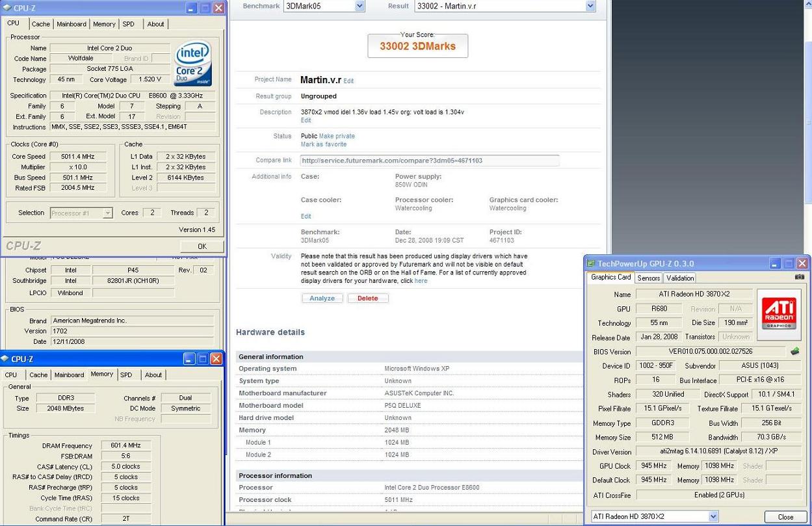Click Mark as favorite link
The height and width of the screenshot is (526, 812).
tap(323, 144)
